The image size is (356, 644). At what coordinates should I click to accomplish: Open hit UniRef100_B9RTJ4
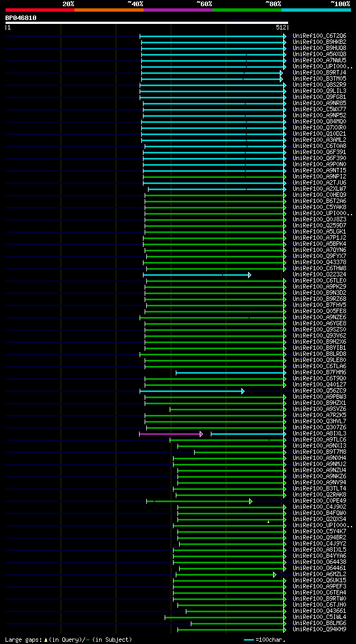point(319,73)
